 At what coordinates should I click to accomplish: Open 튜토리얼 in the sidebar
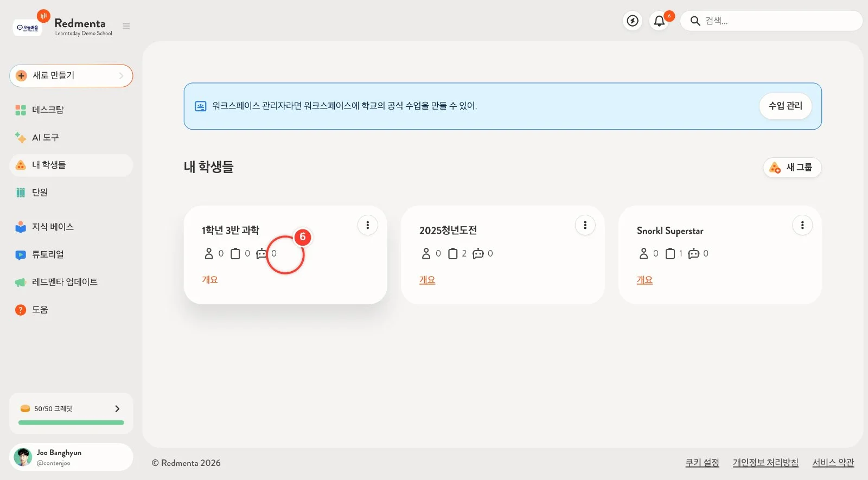71,254
